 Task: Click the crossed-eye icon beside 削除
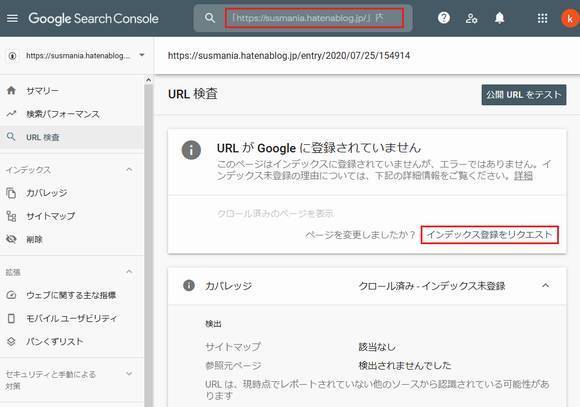pyautogui.click(x=11, y=239)
